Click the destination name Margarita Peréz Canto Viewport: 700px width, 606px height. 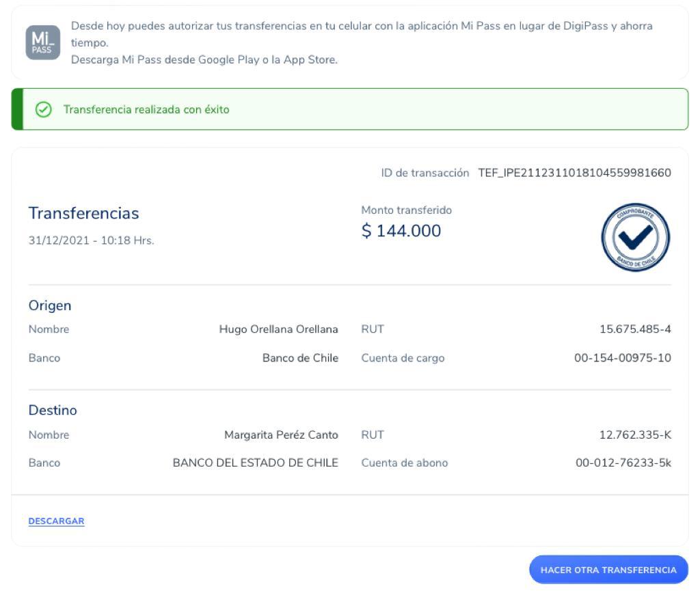coord(281,435)
